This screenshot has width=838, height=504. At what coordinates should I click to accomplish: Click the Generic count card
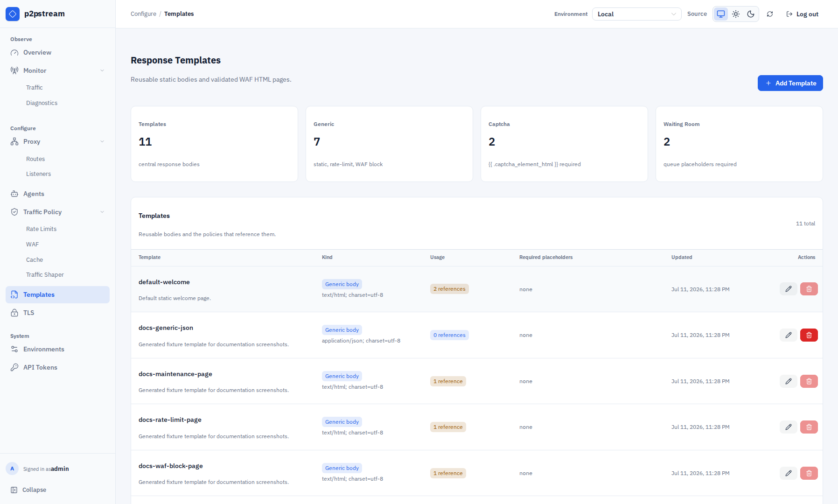(389, 144)
